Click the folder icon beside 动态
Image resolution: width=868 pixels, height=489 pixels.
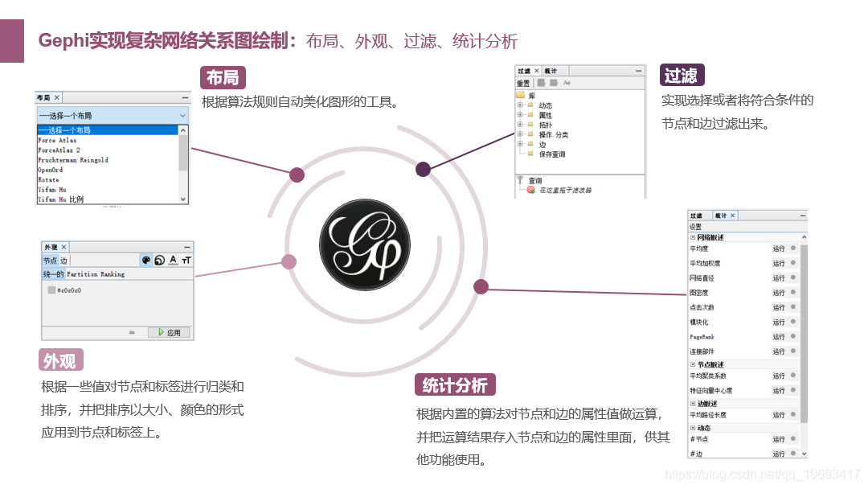530,105
